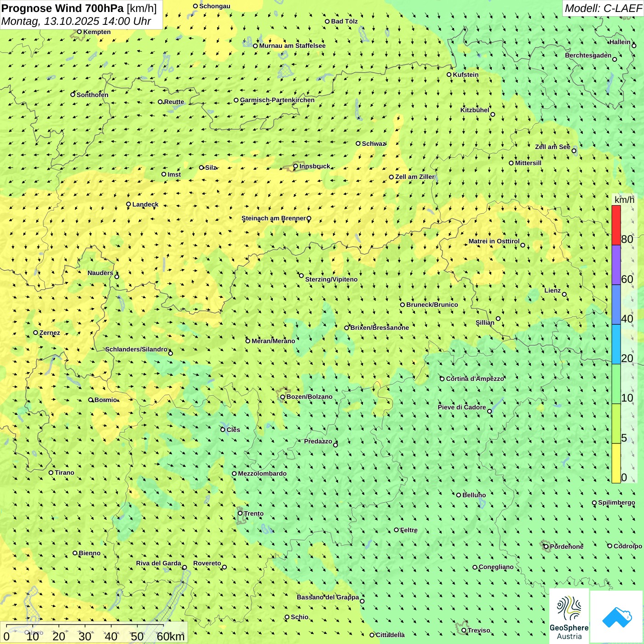Click the 'Prognose Wind 700hPa' title
The height and width of the screenshot is (644, 644).
pos(63,8)
